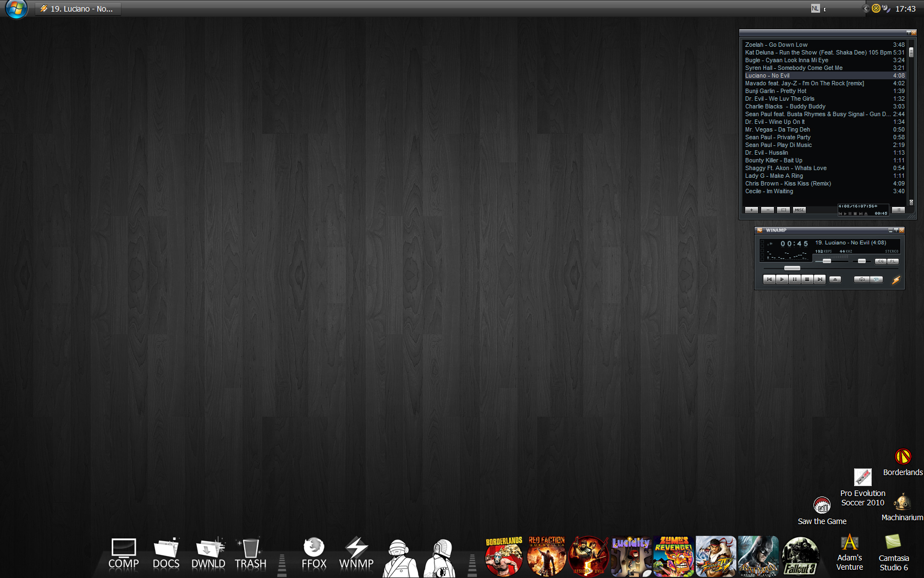The width and height of the screenshot is (924, 578).
Task: Open the TRASH dock icon
Action: click(251, 554)
